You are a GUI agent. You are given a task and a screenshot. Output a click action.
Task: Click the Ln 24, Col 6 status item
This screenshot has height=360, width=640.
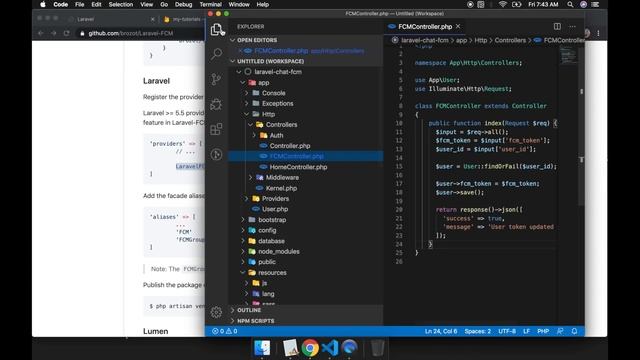[441, 331]
